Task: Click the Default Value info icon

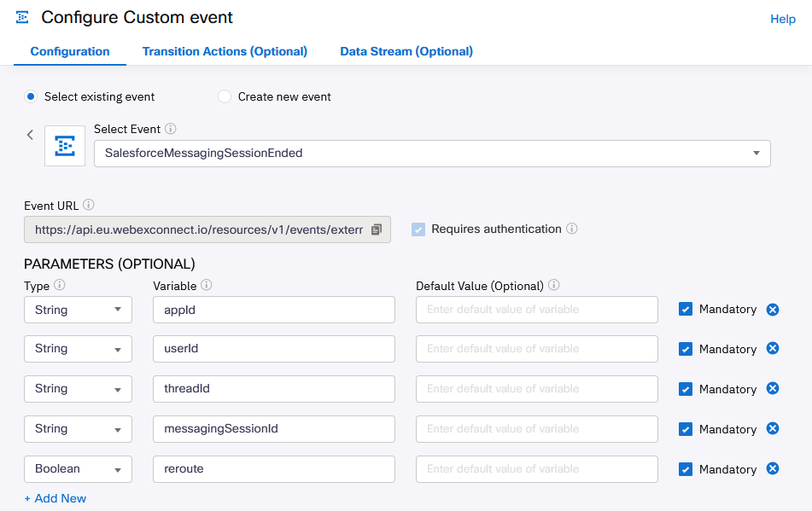Action: click(x=553, y=285)
